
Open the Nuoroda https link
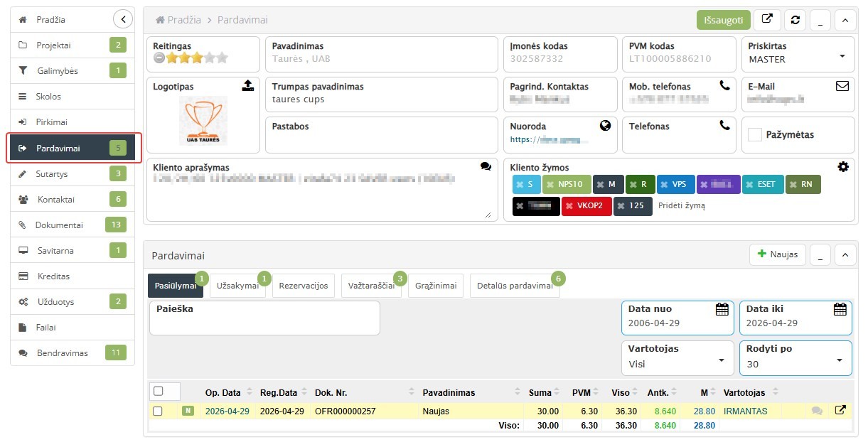tap(550, 140)
